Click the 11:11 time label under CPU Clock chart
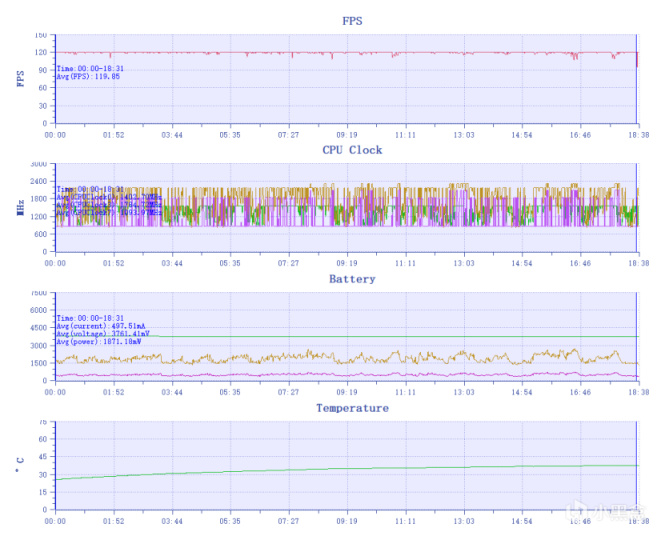The width and height of the screenshot is (665, 540). (x=405, y=263)
